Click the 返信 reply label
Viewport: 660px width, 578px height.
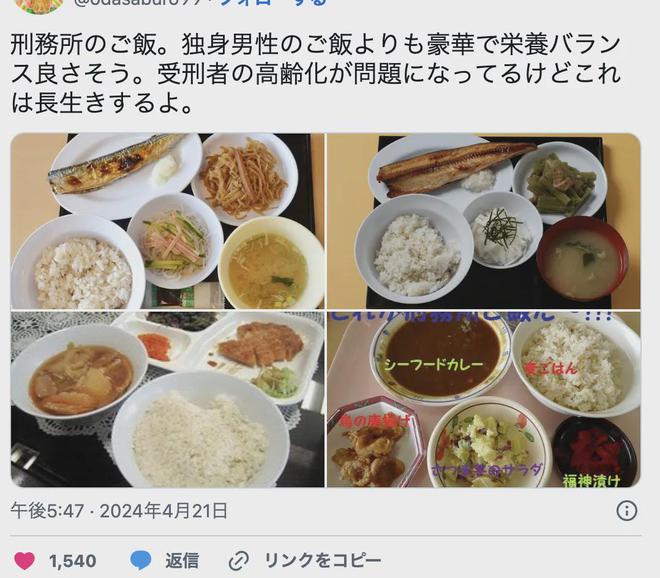(182, 561)
